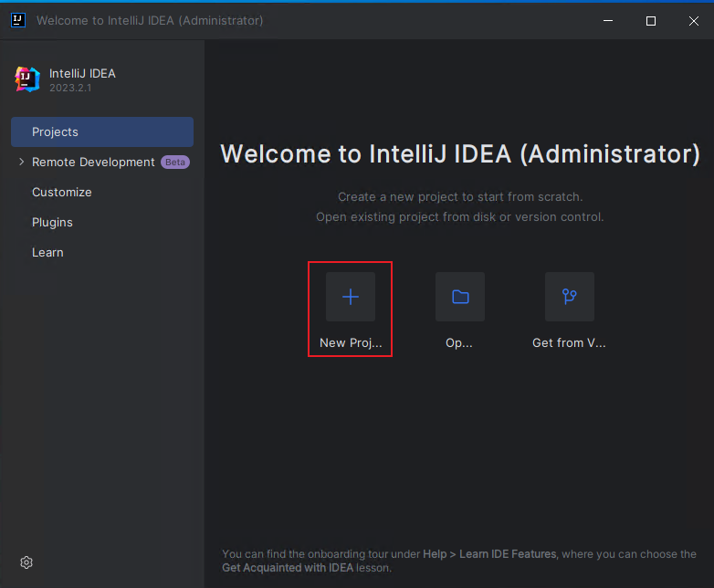Click the IntelliJ IDEA product name in the sidebar

(82, 73)
